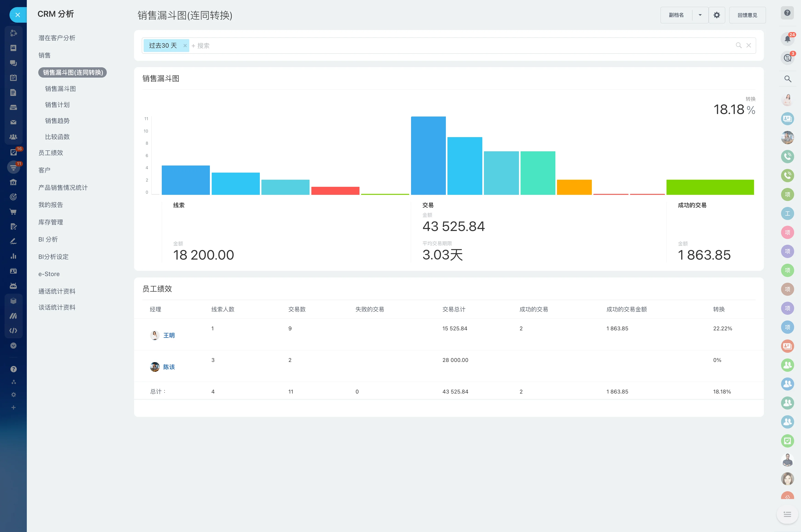Open report settings gear icon

[x=716, y=15]
